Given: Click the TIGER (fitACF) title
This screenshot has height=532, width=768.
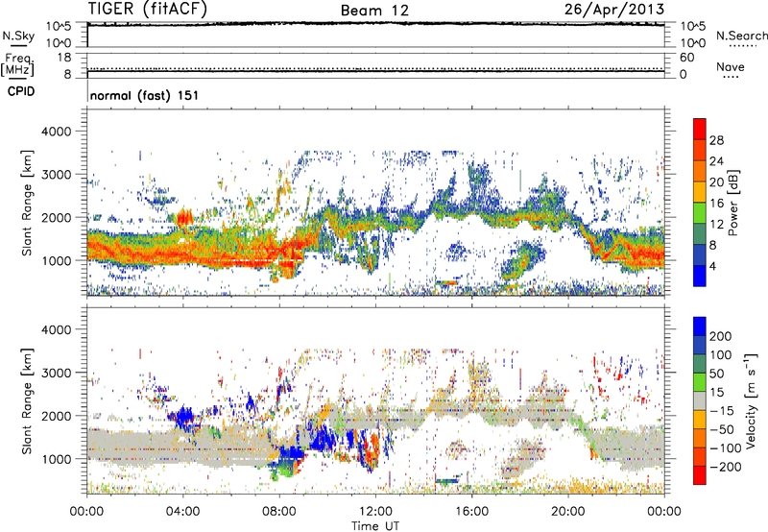Looking at the screenshot, I should pyautogui.click(x=148, y=9).
